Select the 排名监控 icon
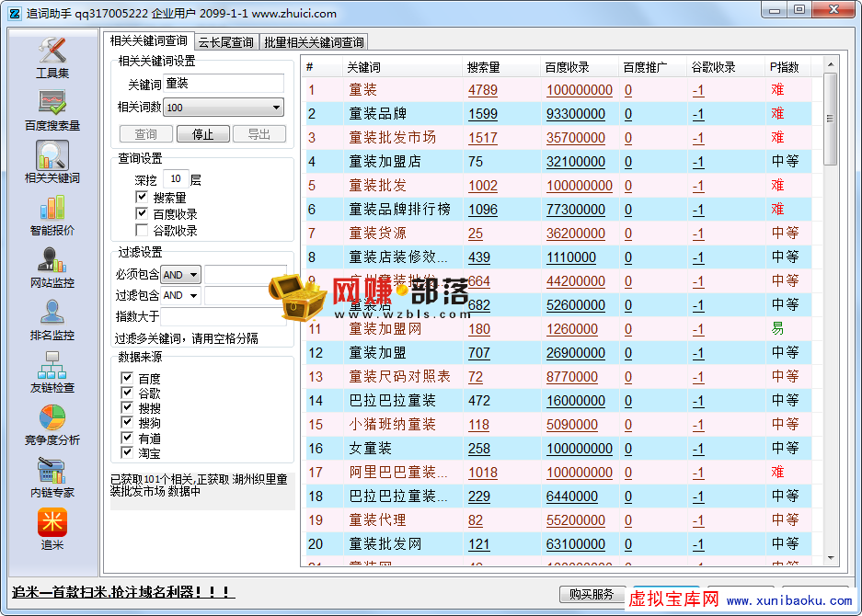Screen dimensions: 862x616 point(52,322)
